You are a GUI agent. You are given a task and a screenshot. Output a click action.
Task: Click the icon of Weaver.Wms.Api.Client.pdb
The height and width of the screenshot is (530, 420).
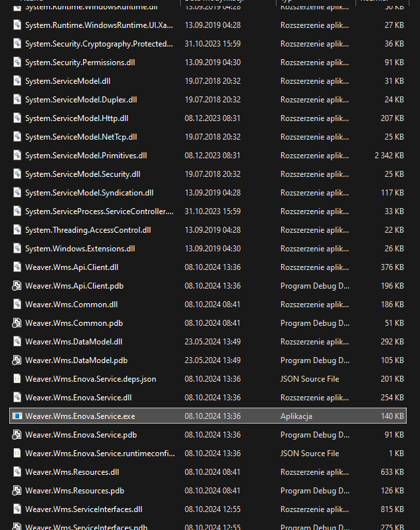tap(17, 286)
